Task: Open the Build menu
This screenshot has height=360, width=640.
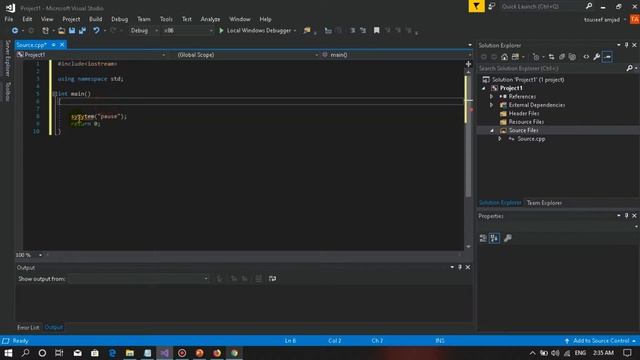Action: (x=96, y=19)
